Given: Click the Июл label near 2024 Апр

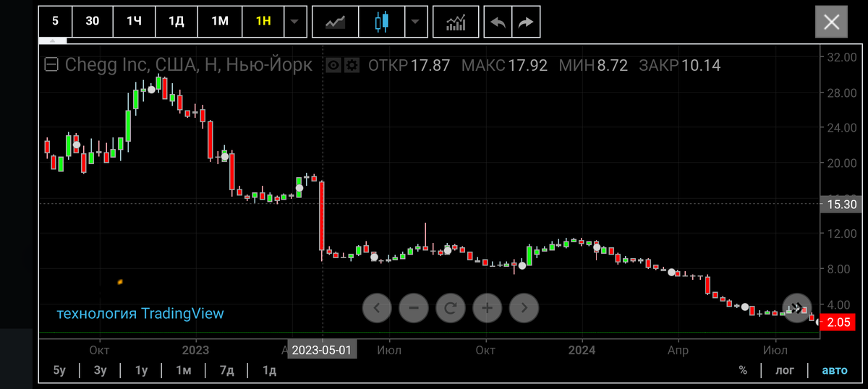Looking at the screenshot, I should point(775,350).
